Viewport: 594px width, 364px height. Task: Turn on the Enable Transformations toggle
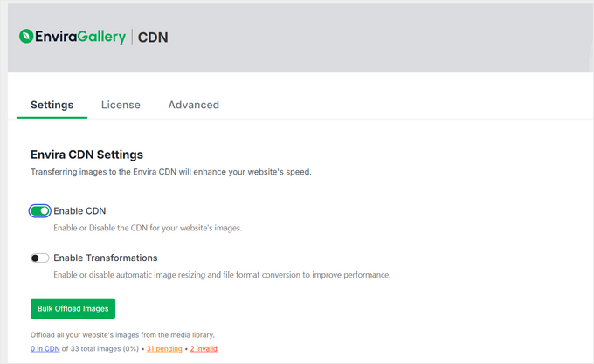click(x=39, y=258)
